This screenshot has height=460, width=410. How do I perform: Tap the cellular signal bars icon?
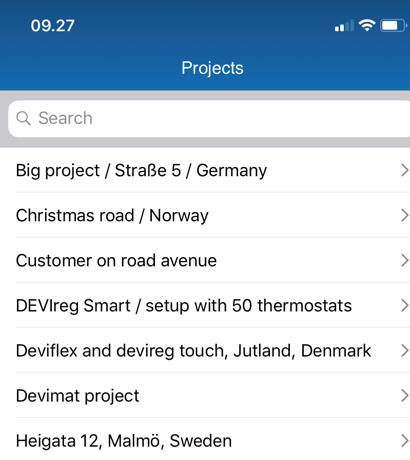point(344,26)
